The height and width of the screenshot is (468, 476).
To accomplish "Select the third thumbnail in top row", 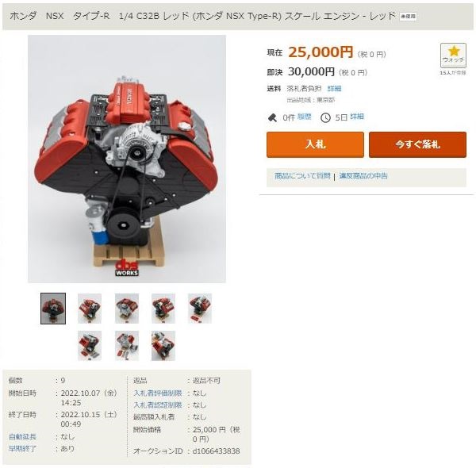I will pos(127,309).
